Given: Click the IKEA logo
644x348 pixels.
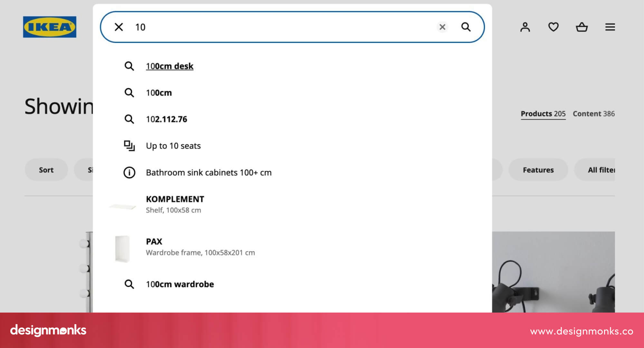Looking at the screenshot, I should [50, 27].
